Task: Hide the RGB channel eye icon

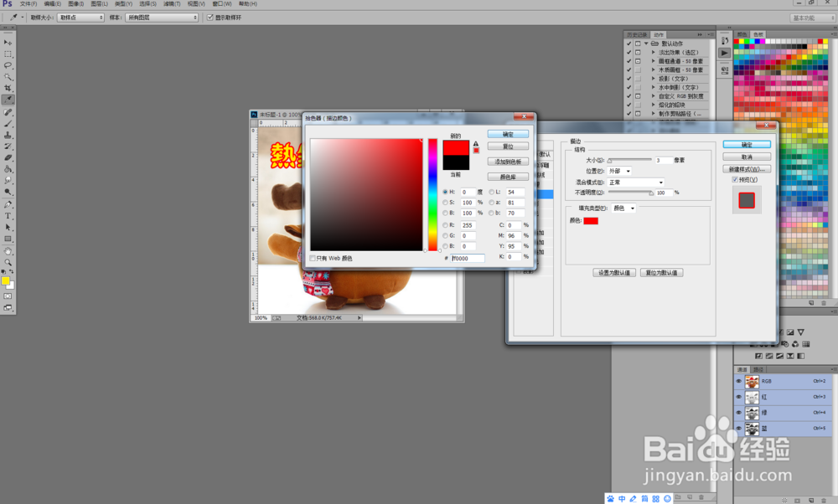Action: pyautogui.click(x=739, y=381)
